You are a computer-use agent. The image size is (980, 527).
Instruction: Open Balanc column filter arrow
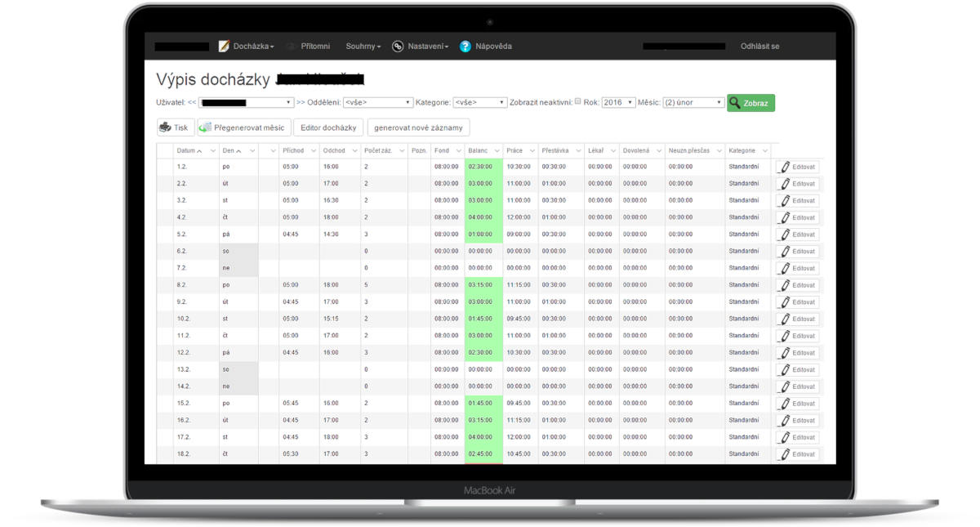pos(496,150)
